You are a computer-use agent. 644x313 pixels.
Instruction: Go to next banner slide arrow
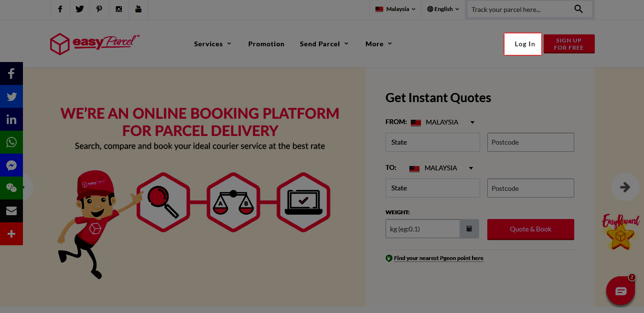coord(625,187)
